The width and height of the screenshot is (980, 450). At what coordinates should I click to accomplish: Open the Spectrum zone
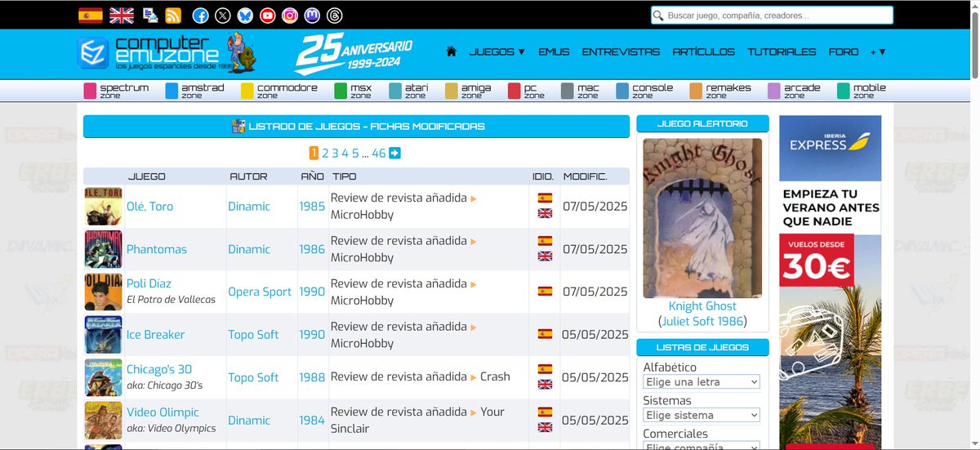[x=117, y=91]
